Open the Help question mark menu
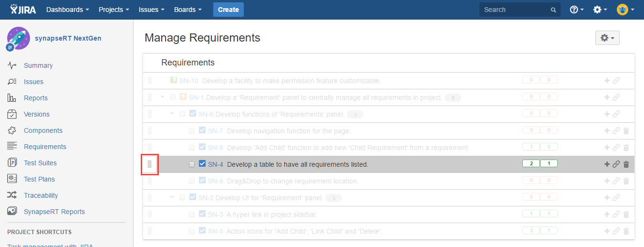This screenshot has height=247, width=644. coord(577,10)
